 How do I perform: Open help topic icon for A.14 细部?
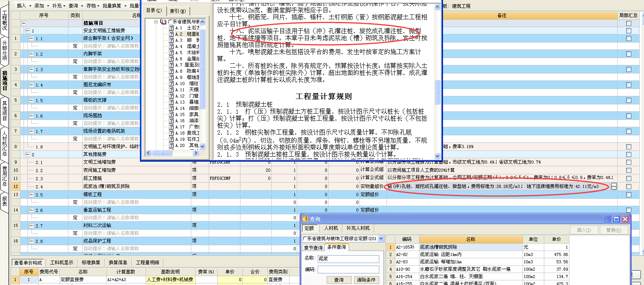[171, 108]
